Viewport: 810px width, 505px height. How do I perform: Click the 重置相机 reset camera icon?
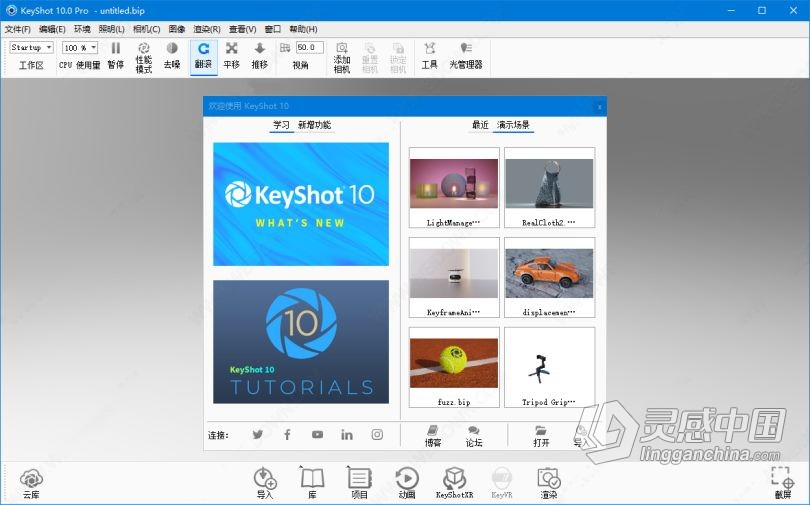click(370, 57)
